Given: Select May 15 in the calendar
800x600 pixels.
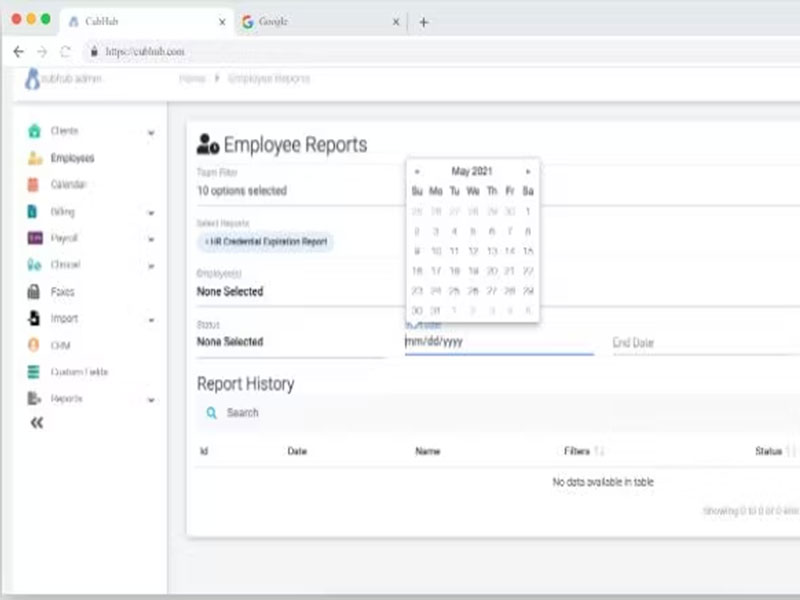Looking at the screenshot, I should 528,251.
